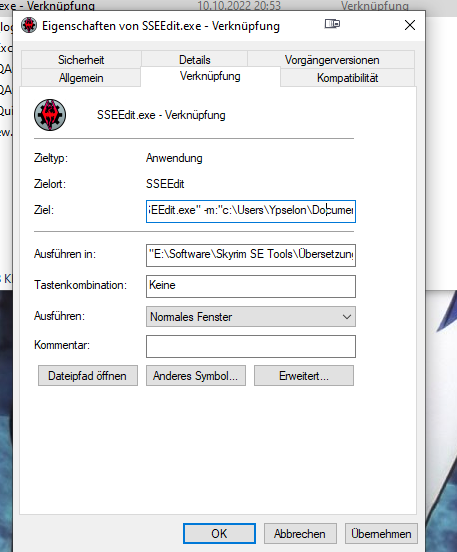
Task: Switch to the Details tab
Action: [195, 59]
